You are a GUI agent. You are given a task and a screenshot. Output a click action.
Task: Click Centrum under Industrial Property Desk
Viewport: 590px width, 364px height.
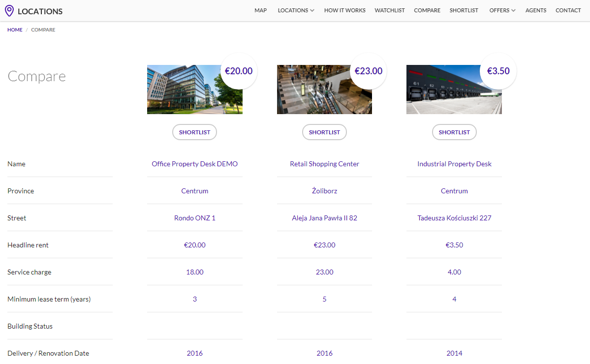[x=454, y=191]
